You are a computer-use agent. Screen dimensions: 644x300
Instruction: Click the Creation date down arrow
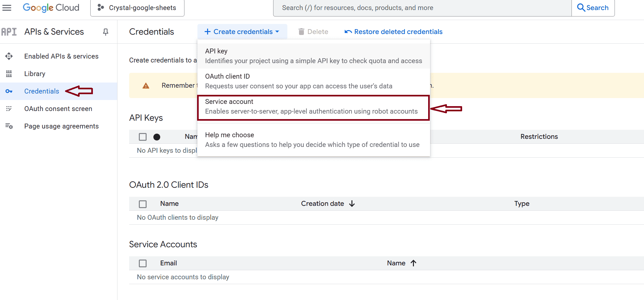pyautogui.click(x=352, y=204)
